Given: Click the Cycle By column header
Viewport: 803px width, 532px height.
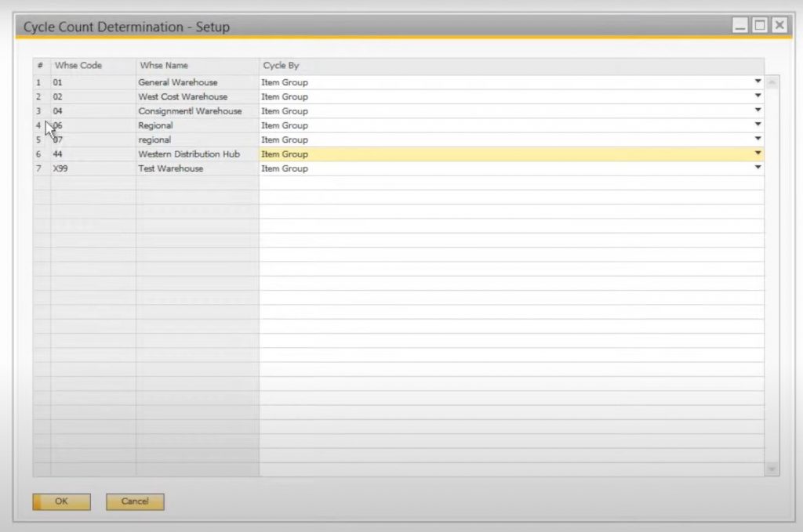Looking at the screenshot, I should [282, 65].
